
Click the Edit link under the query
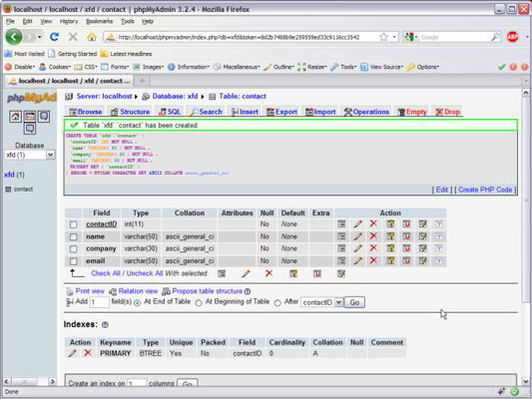coord(442,190)
